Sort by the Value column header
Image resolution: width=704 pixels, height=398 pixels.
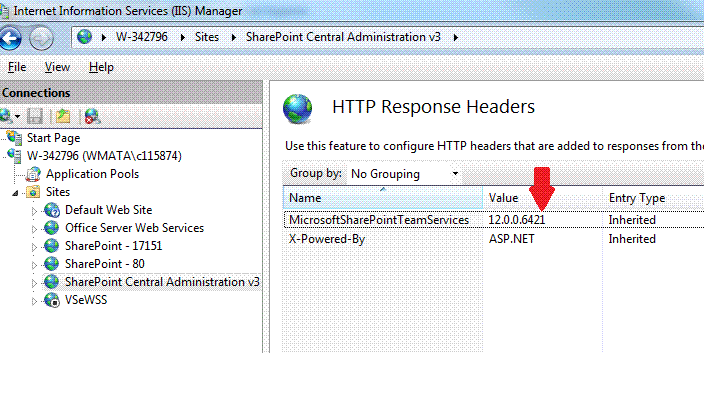click(542, 198)
